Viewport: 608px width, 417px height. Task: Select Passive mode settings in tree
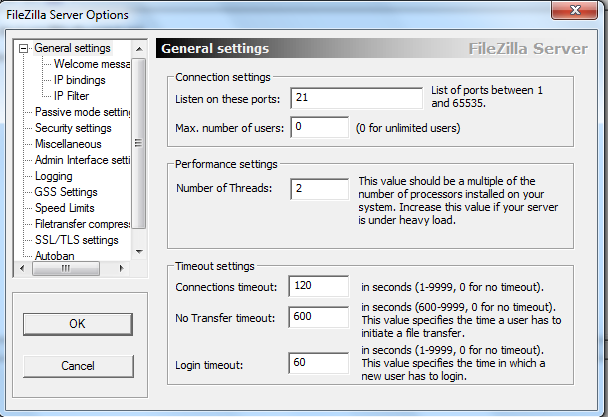(83, 112)
